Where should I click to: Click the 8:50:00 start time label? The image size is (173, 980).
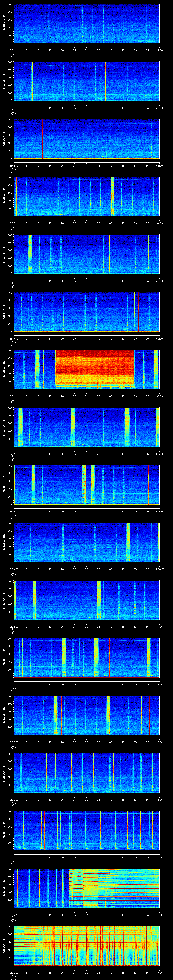14,50
